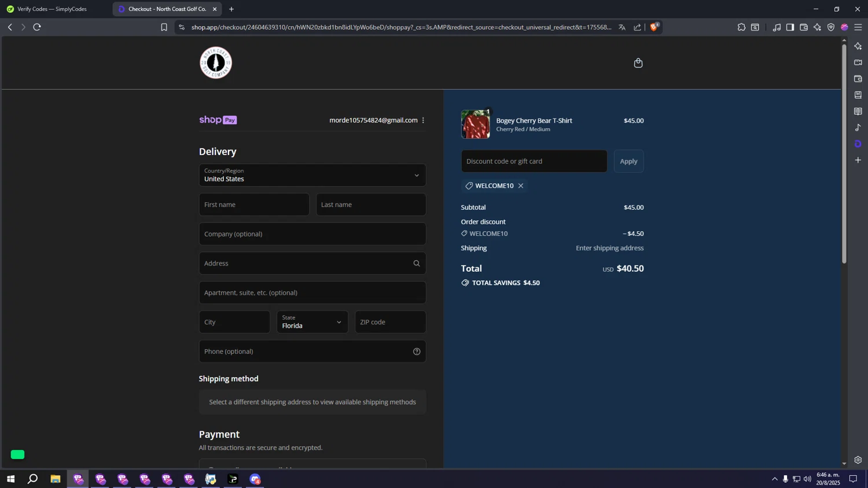Open File Explorer from the taskbar

(x=56, y=479)
